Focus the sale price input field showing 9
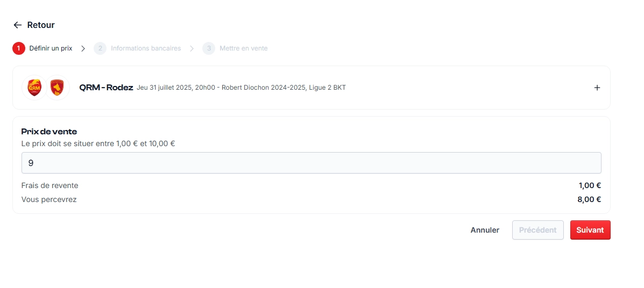The width and height of the screenshot is (644, 288). [312, 163]
